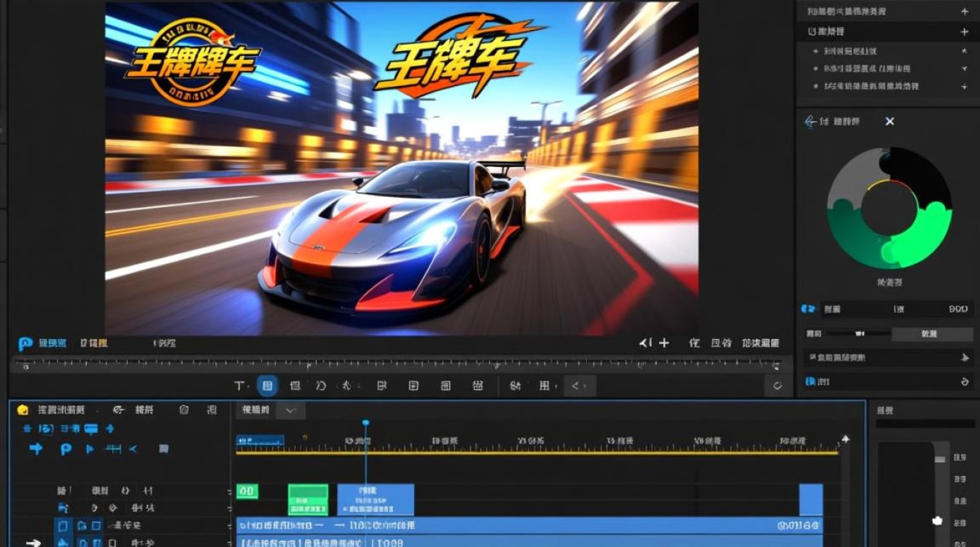Click the plus on the third bulleted row
980x547 pixels.
coord(965,86)
